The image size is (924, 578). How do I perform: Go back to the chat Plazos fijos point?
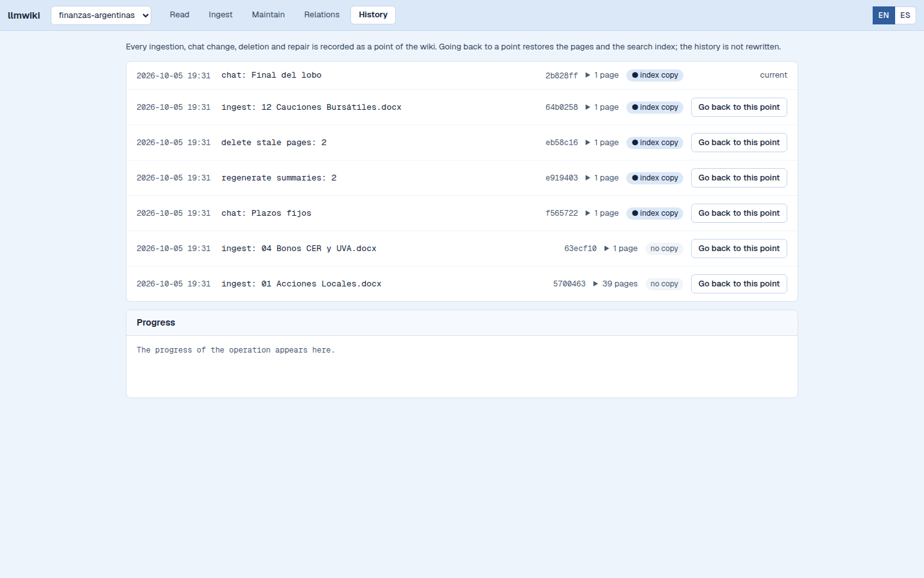[739, 213]
